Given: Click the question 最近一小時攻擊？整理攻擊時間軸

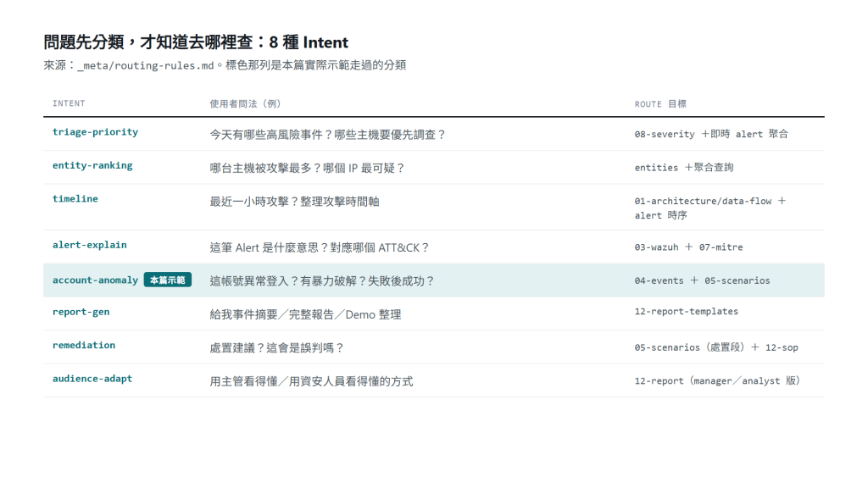Looking at the screenshot, I should pos(294,202).
